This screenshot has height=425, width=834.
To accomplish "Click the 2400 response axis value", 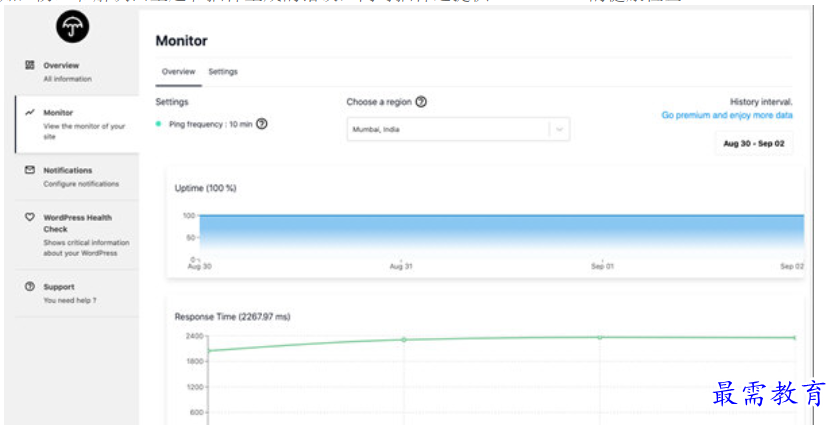I will (194, 336).
